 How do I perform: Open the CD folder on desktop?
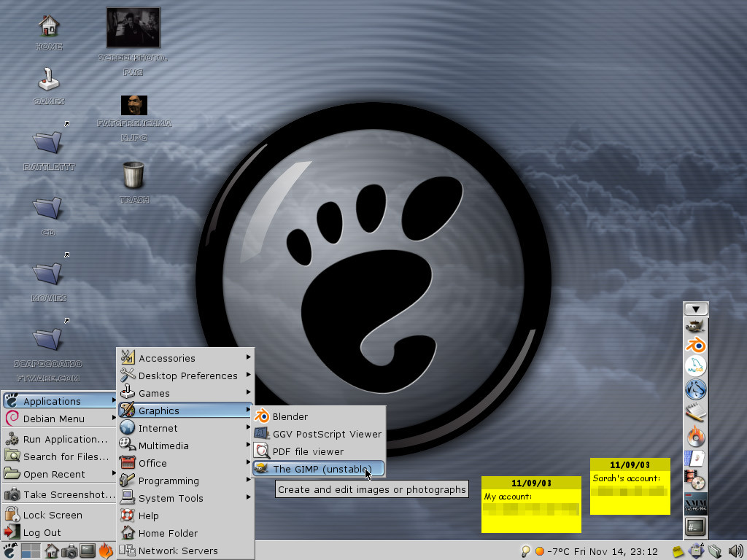47,217
